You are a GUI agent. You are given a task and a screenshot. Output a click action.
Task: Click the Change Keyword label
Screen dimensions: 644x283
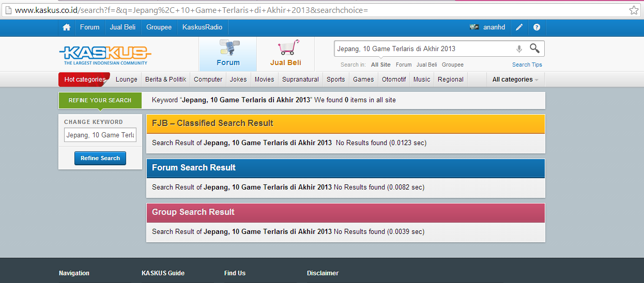pos(94,122)
